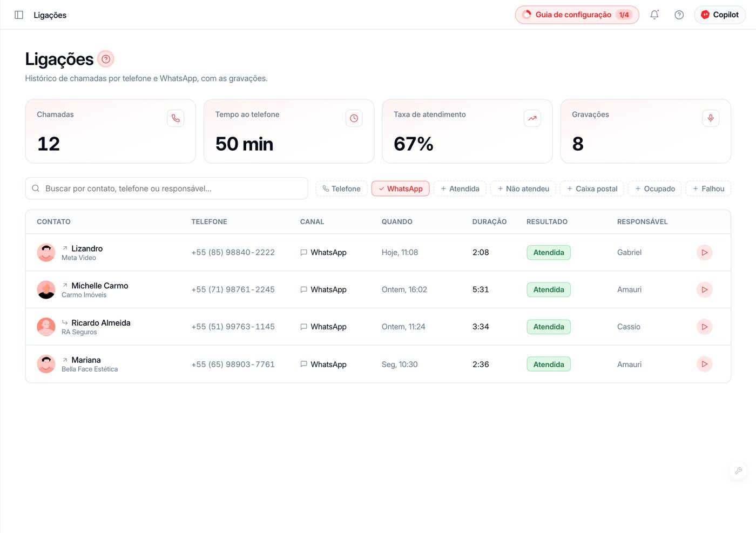Click the trend icon on Taxa de atendimento card

(x=532, y=118)
